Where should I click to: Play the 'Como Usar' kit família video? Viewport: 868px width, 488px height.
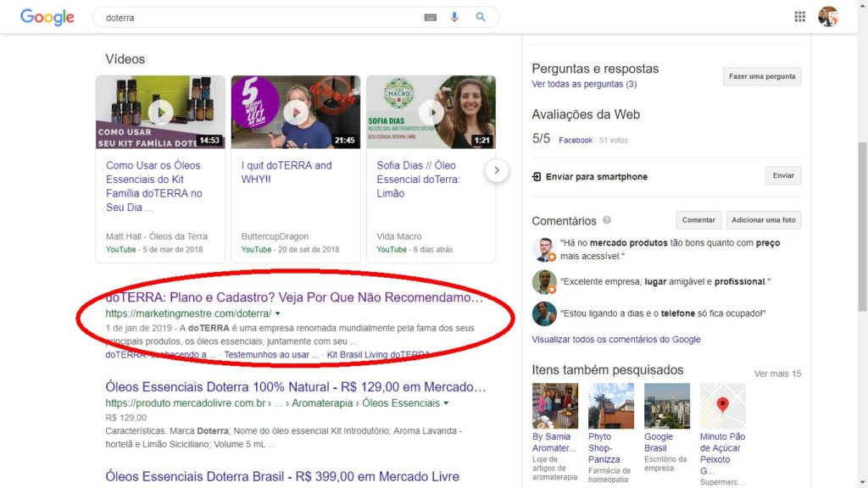[160, 113]
